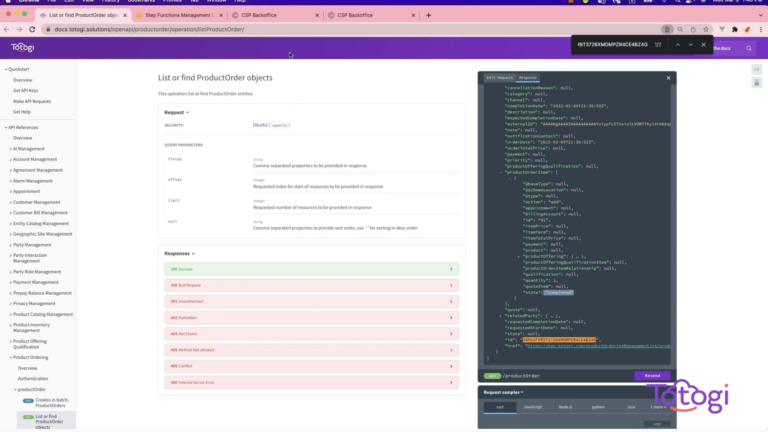Image resolution: width=768 pixels, height=432 pixels.
Task: Go to previous find-in-page match
Action: [x=677, y=45]
